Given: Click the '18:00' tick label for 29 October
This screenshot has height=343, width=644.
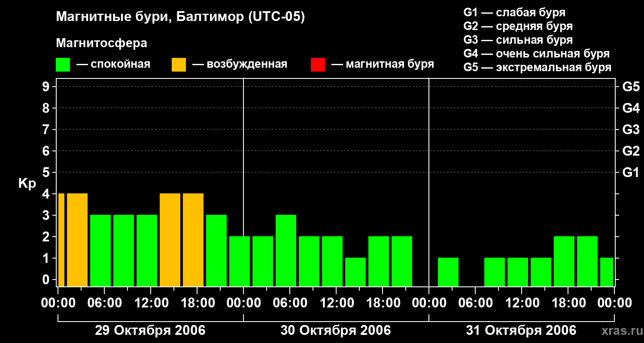Looking at the screenshot, I should click(x=197, y=303).
